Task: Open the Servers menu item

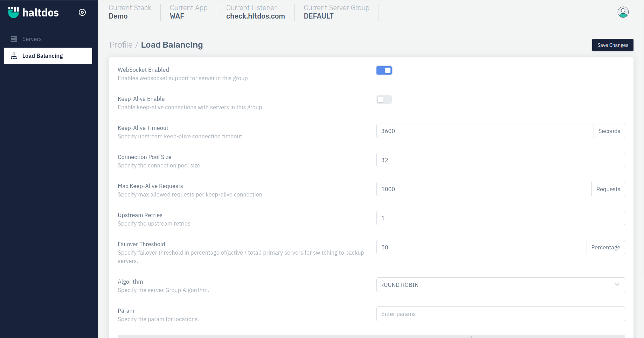Action: point(48,39)
